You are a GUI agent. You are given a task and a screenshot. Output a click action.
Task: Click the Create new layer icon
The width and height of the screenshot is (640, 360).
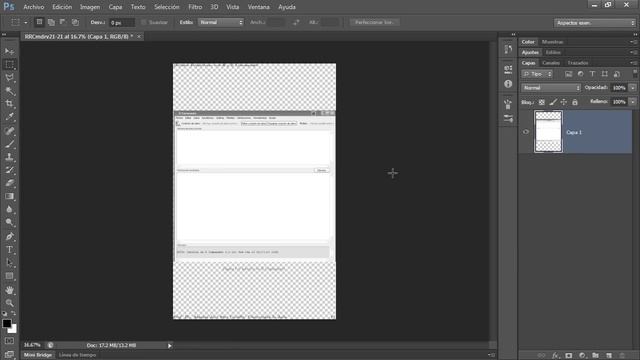point(609,356)
